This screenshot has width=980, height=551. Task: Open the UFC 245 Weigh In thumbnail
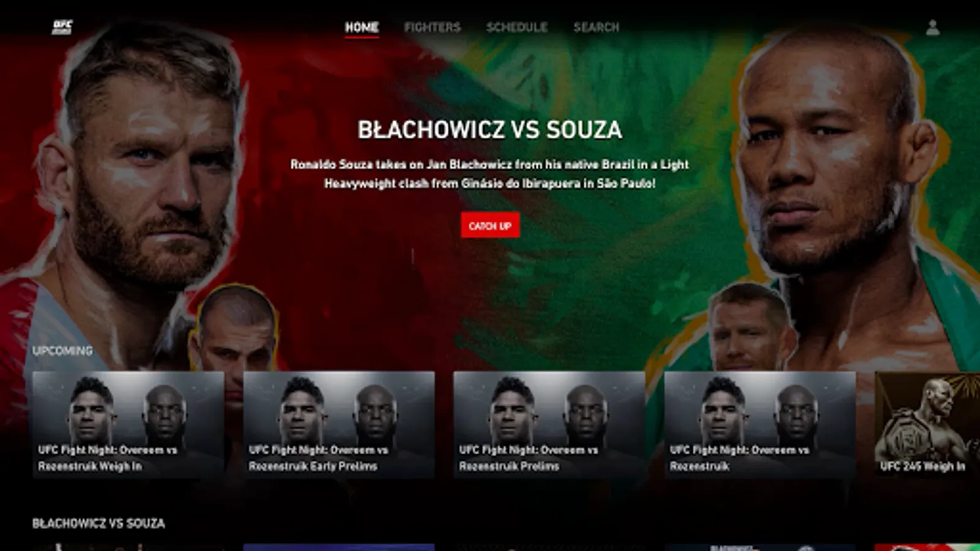[927, 424]
